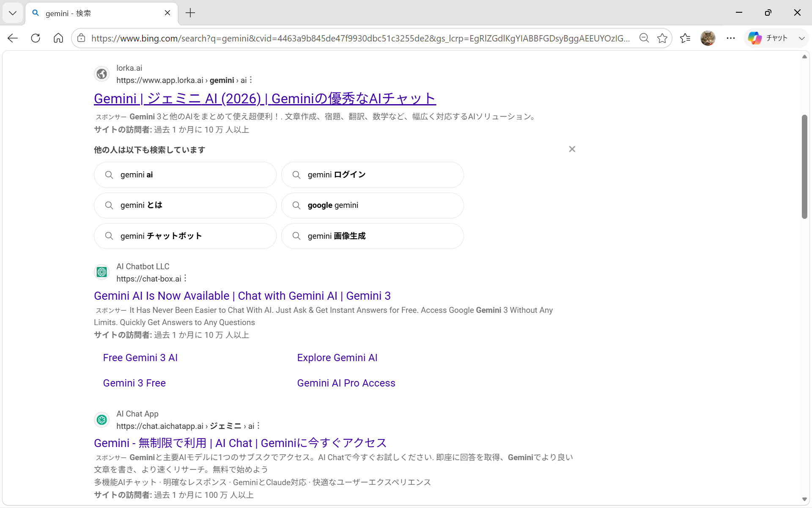Open the favorites list panel

point(685,38)
